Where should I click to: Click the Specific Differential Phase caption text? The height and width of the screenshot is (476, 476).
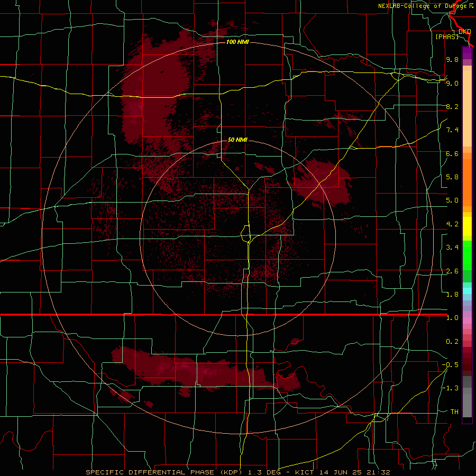click(237, 472)
